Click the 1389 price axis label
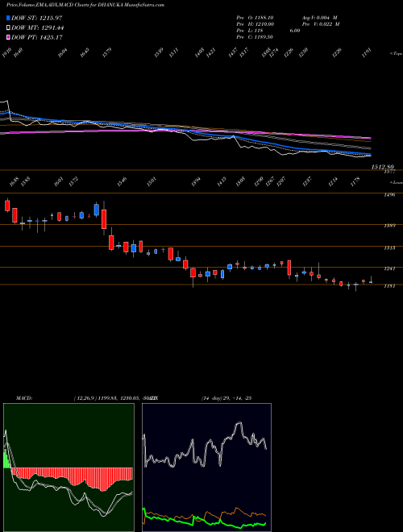The image size is (403, 532). tap(390, 226)
